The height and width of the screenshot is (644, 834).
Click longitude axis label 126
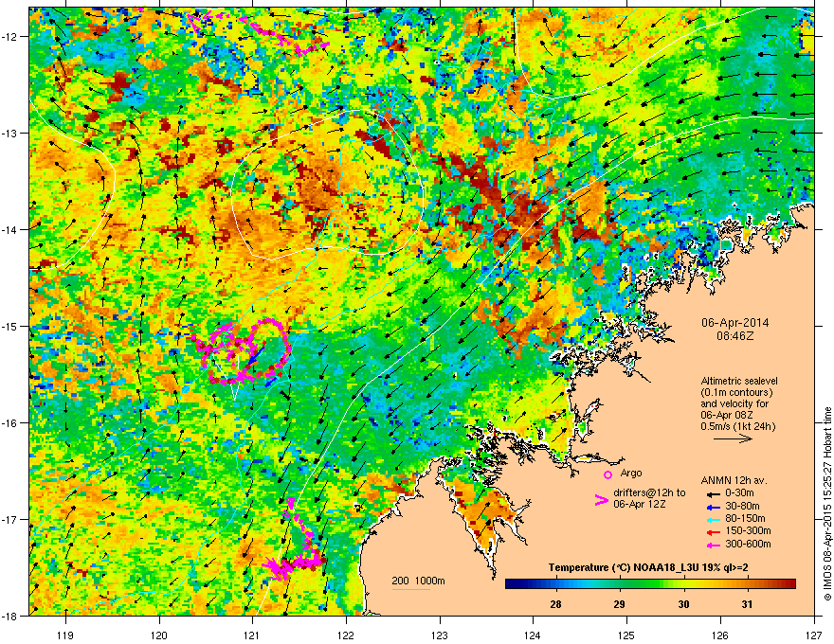pyautogui.click(x=720, y=635)
